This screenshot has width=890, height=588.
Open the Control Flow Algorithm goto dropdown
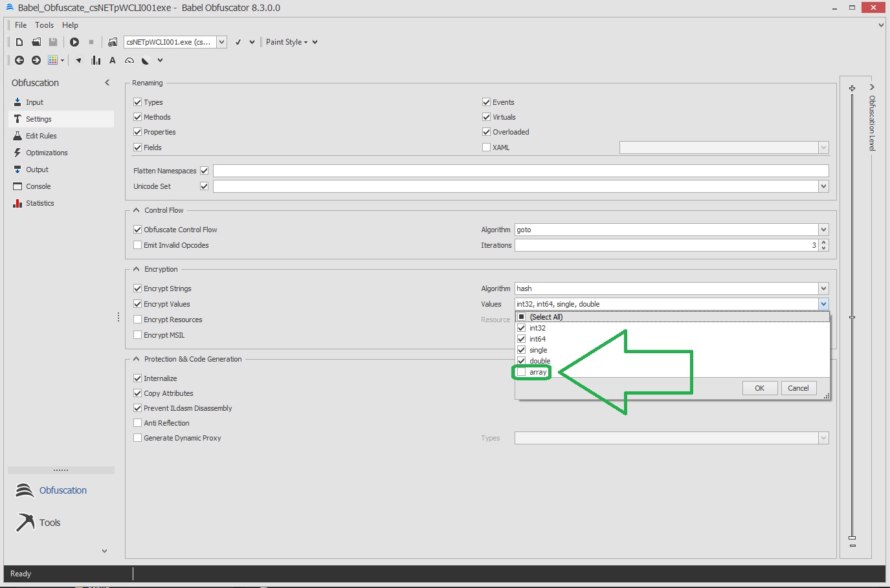(x=823, y=230)
